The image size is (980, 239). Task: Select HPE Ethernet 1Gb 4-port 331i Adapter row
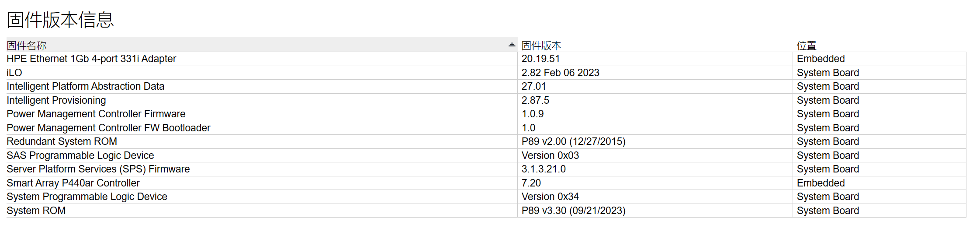(x=91, y=59)
